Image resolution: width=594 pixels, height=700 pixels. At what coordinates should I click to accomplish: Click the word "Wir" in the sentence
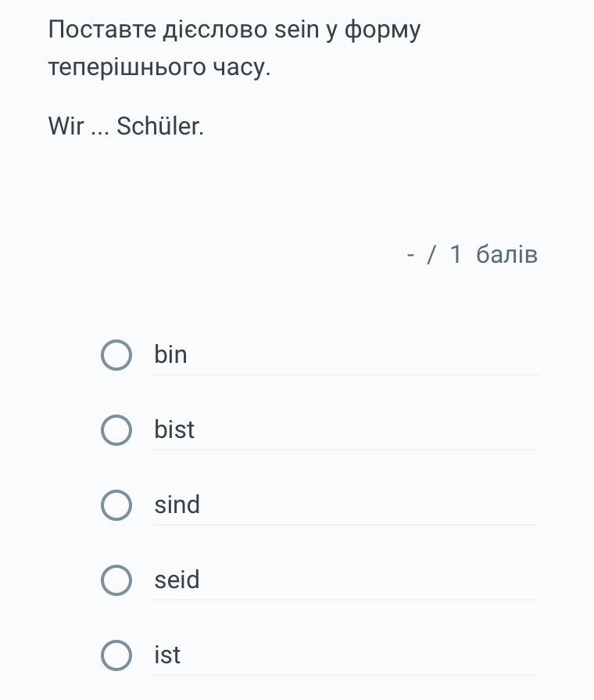(66, 126)
